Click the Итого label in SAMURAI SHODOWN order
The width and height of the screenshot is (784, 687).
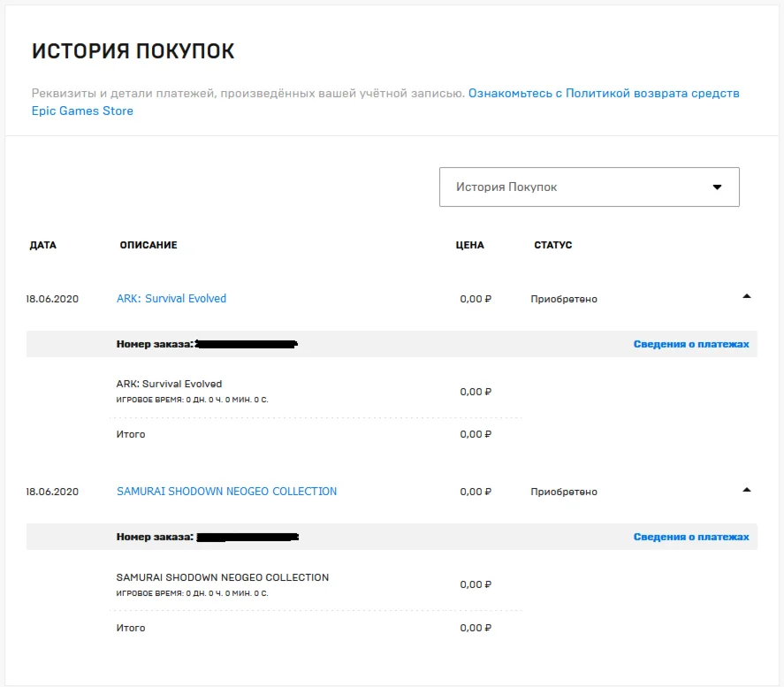pyautogui.click(x=131, y=628)
